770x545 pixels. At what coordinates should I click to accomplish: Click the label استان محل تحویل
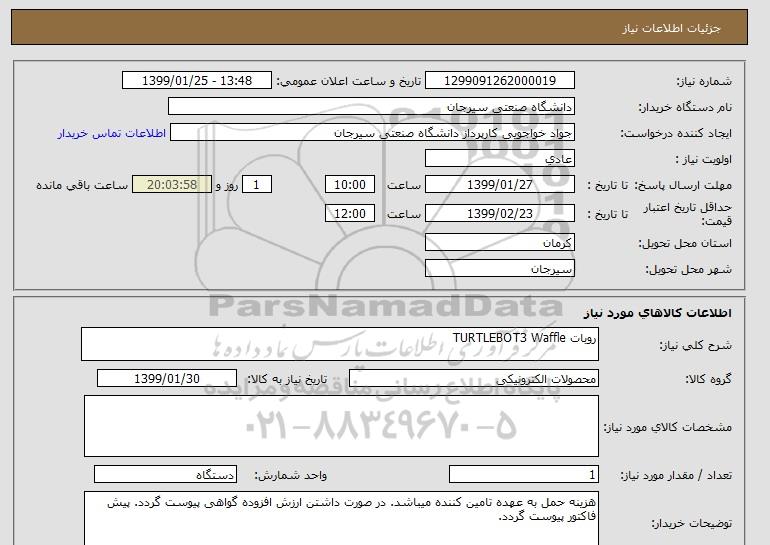[685, 243]
